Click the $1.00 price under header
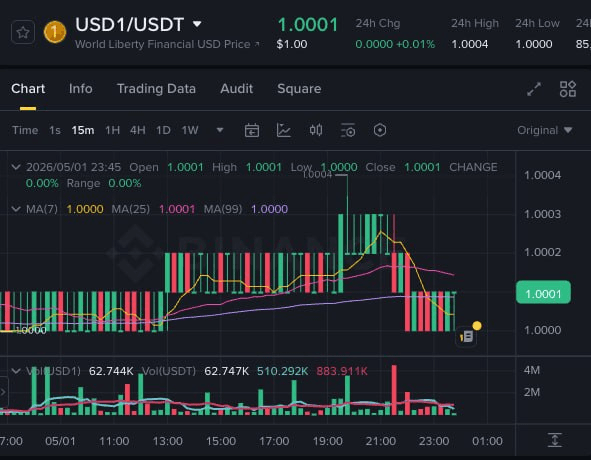Screen dimensions: 591x460 click(x=292, y=44)
